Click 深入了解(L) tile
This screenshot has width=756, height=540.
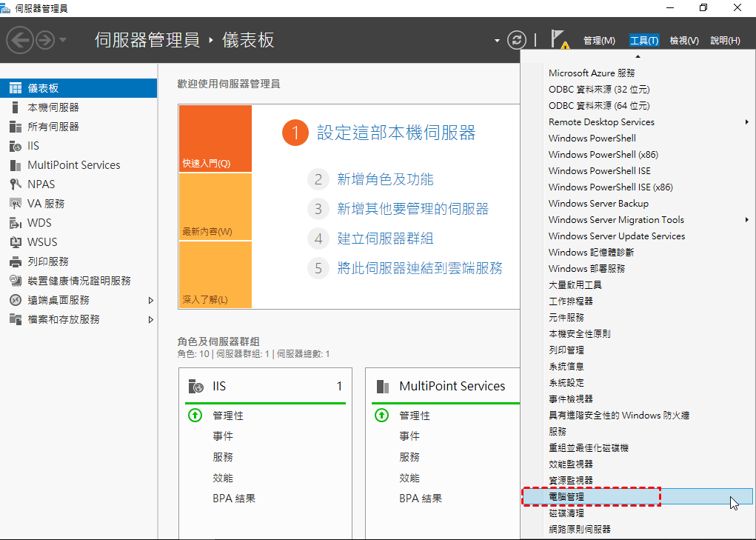[x=215, y=274]
